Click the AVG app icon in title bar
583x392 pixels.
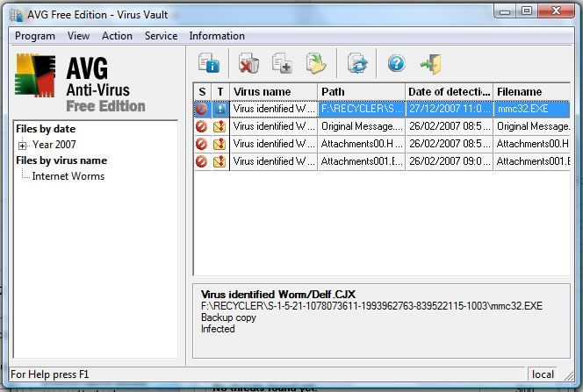[16, 15]
